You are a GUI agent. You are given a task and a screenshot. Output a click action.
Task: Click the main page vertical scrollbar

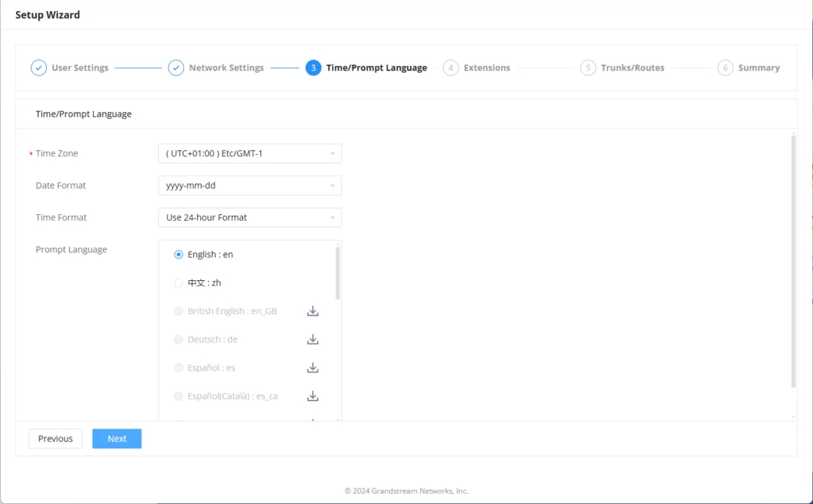pos(793,261)
